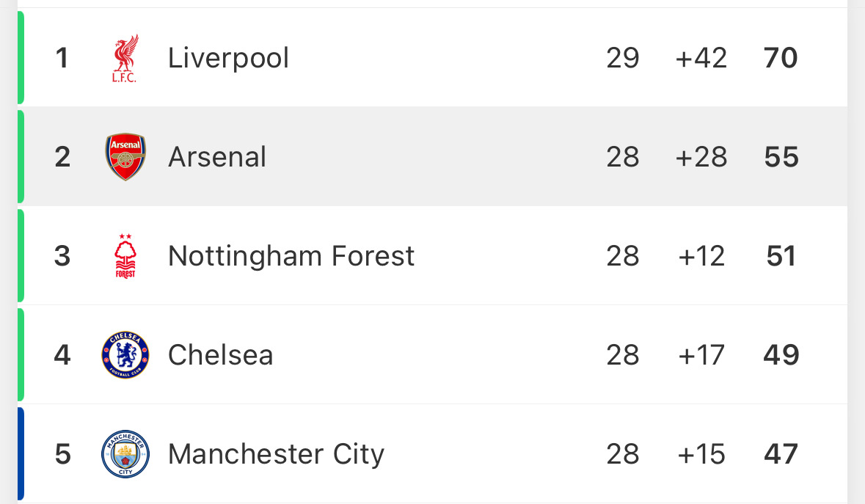Image resolution: width=865 pixels, height=504 pixels.
Task: Click the Manchester City club crest
Action: 125,454
